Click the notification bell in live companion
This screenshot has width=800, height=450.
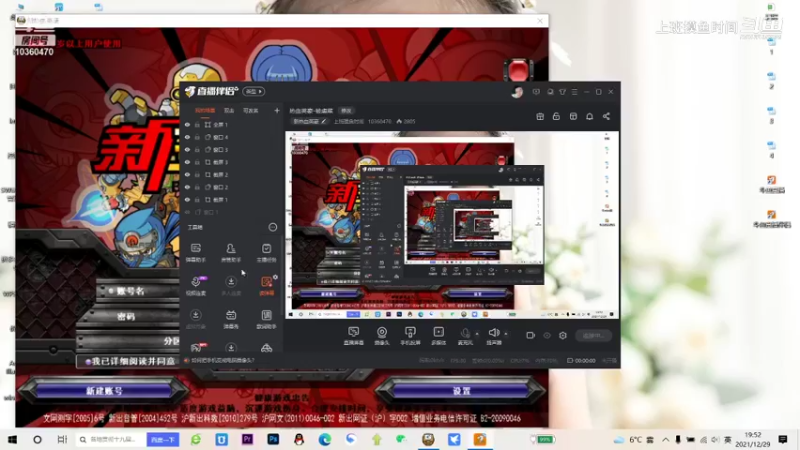[589, 116]
